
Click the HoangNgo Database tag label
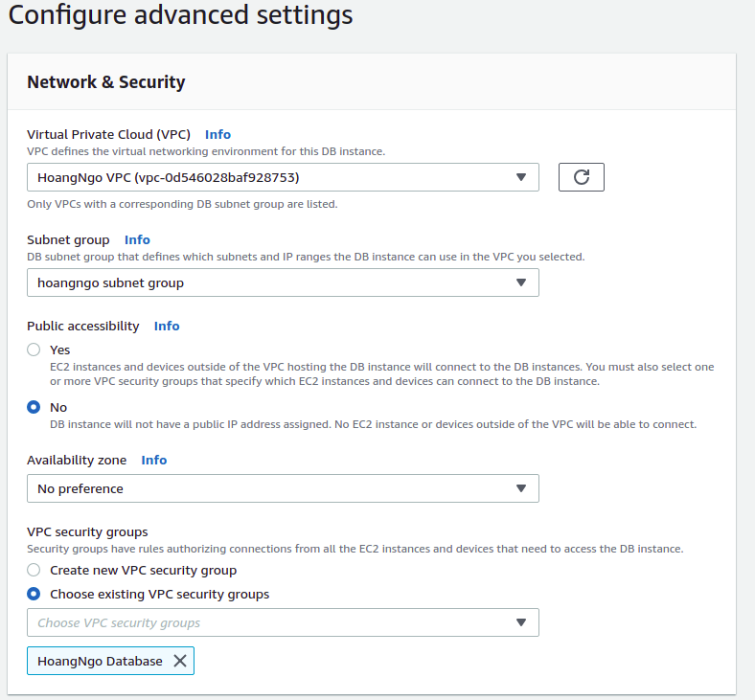click(100, 661)
